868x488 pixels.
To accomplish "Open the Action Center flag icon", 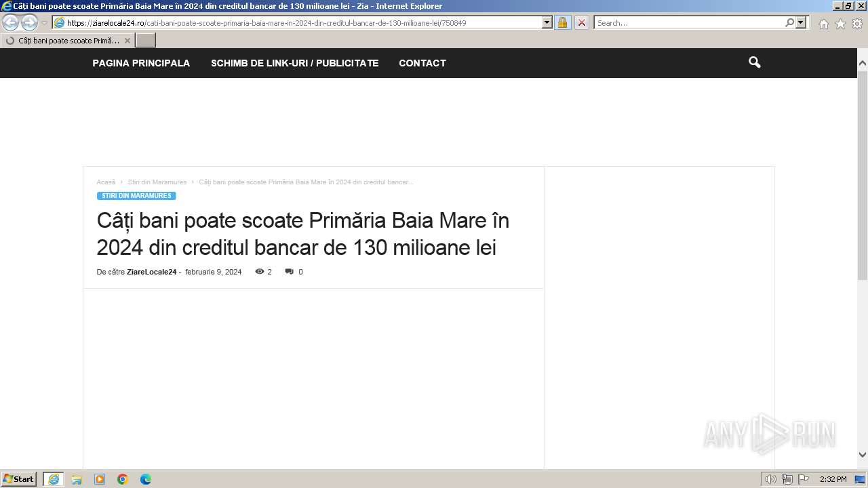I will point(804,479).
